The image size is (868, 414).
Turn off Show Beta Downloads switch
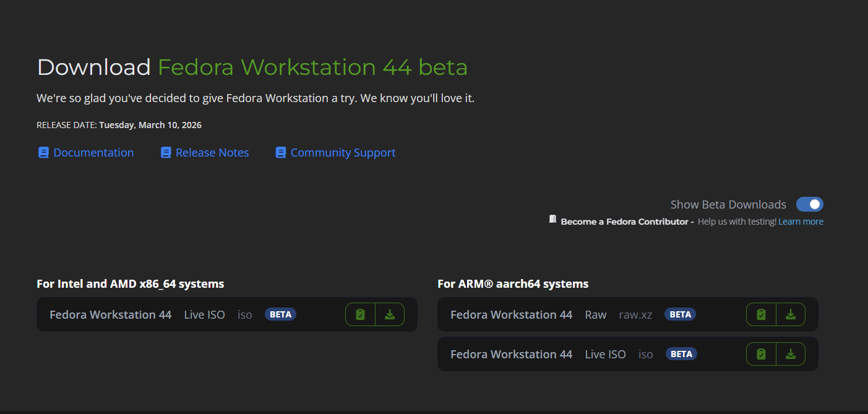click(x=809, y=204)
